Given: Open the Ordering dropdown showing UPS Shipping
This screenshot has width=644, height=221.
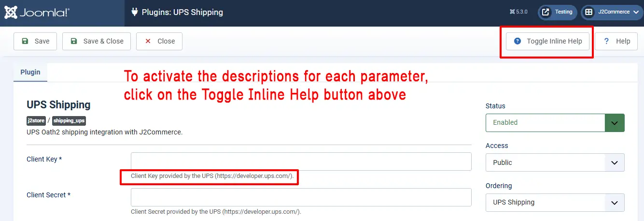Looking at the screenshot, I should coord(555,203).
